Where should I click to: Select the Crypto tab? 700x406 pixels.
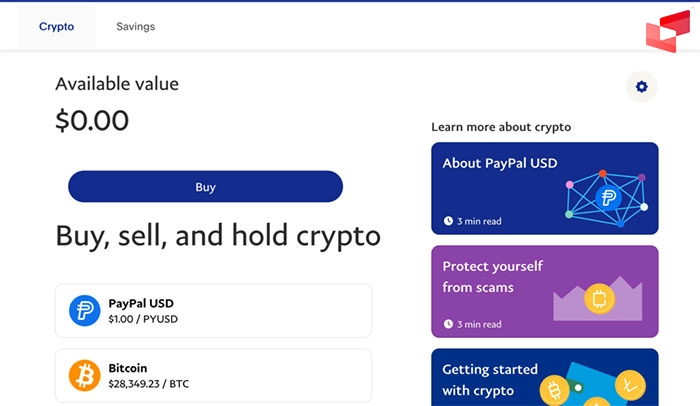56,27
